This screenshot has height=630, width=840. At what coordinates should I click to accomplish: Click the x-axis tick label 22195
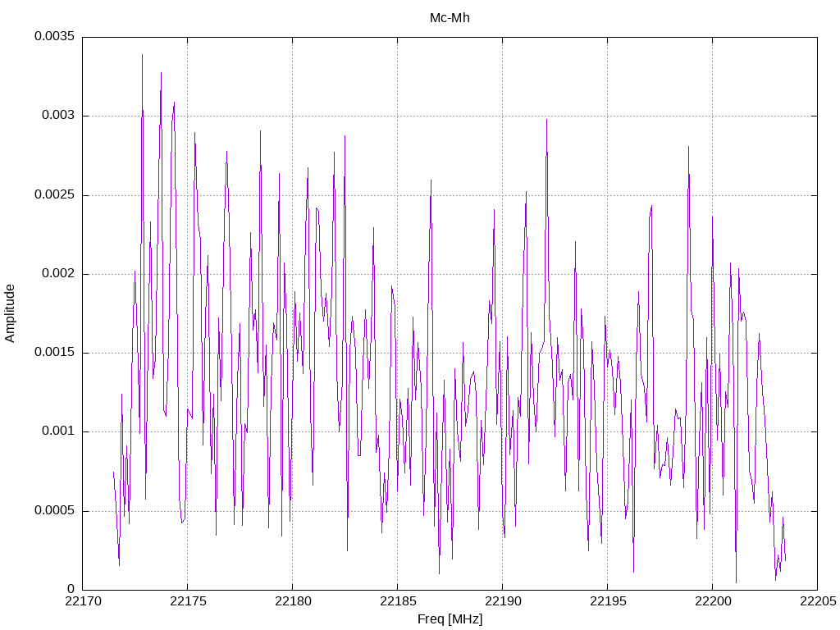(x=608, y=601)
